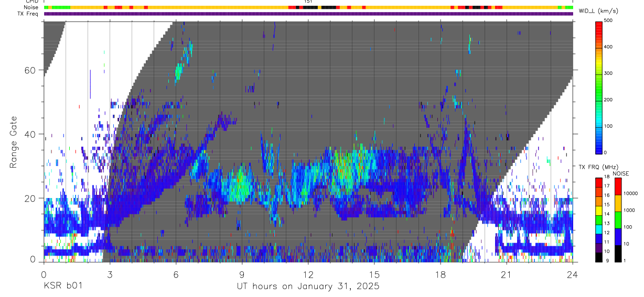Click the 400 tick on WID colorbar
This screenshot has height=297, width=644.
click(x=609, y=47)
